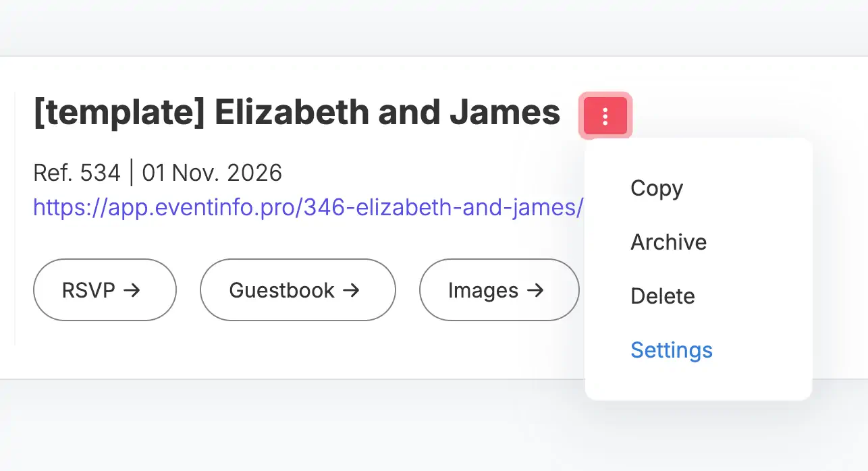This screenshot has width=868, height=471.
Task: Follow the app.eventinfo.pro event link
Action: (308, 207)
